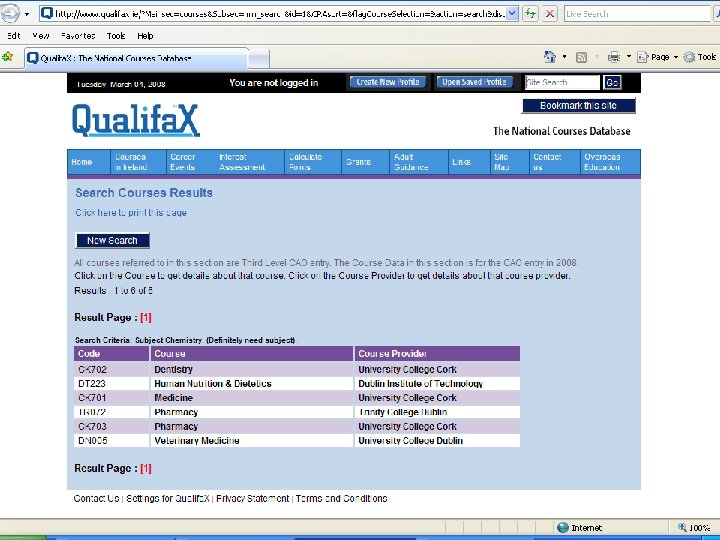720x540 pixels.
Task: Click the RSS feeds toolbar icon
Action: coord(581,57)
